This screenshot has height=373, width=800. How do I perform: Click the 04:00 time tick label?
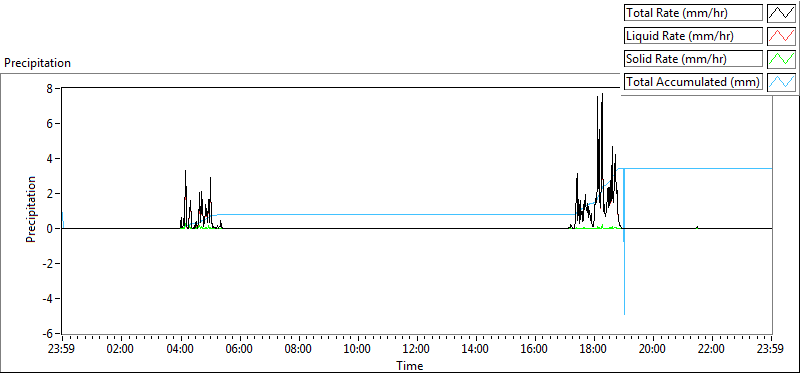click(180, 350)
